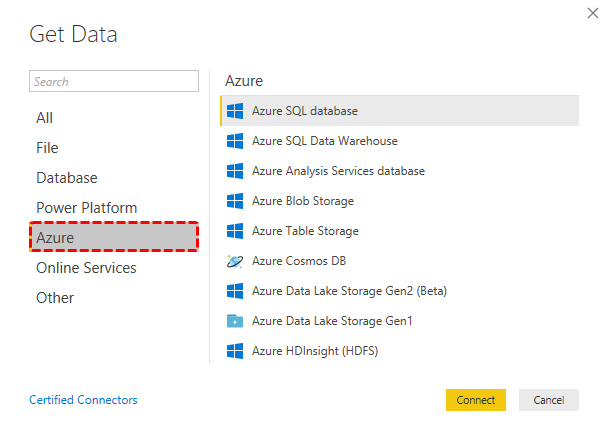The height and width of the screenshot is (438, 608).
Task: Click the Azure SQL Data Warehouse icon
Action: coord(235,141)
